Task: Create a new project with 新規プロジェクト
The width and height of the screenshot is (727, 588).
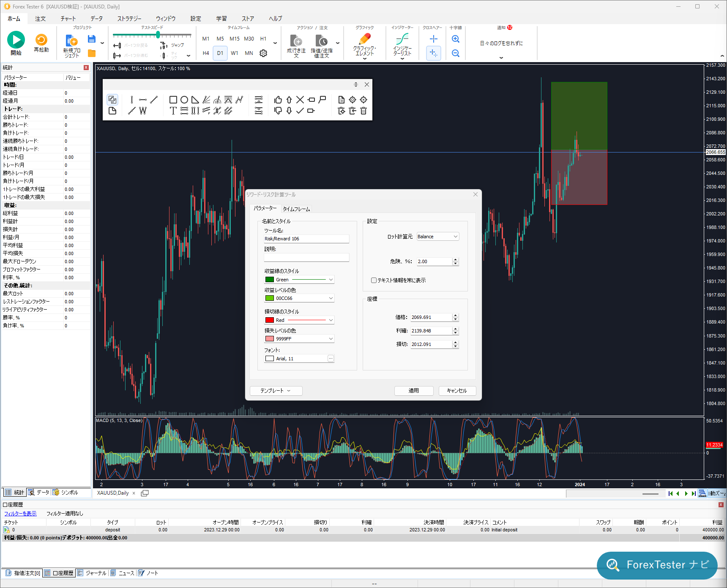Action: click(71, 46)
